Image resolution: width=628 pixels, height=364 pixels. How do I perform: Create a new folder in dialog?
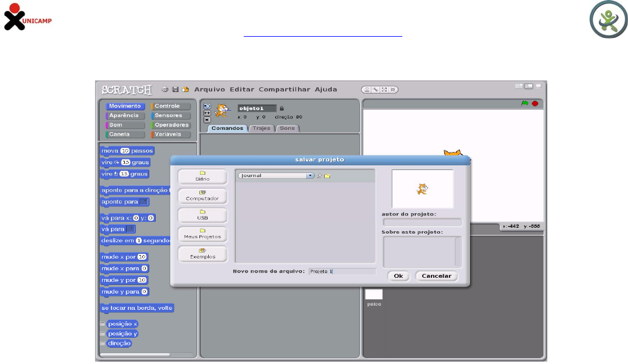[327, 176]
